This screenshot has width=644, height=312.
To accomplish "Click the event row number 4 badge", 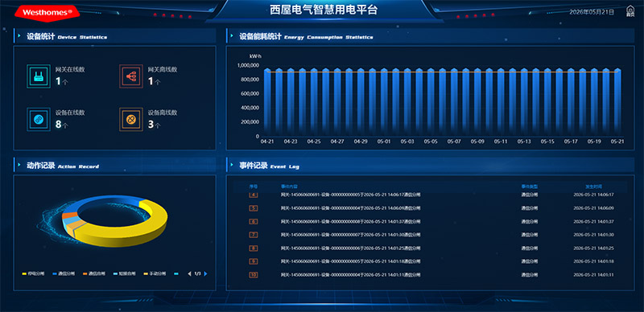I will [x=254, y=195].
